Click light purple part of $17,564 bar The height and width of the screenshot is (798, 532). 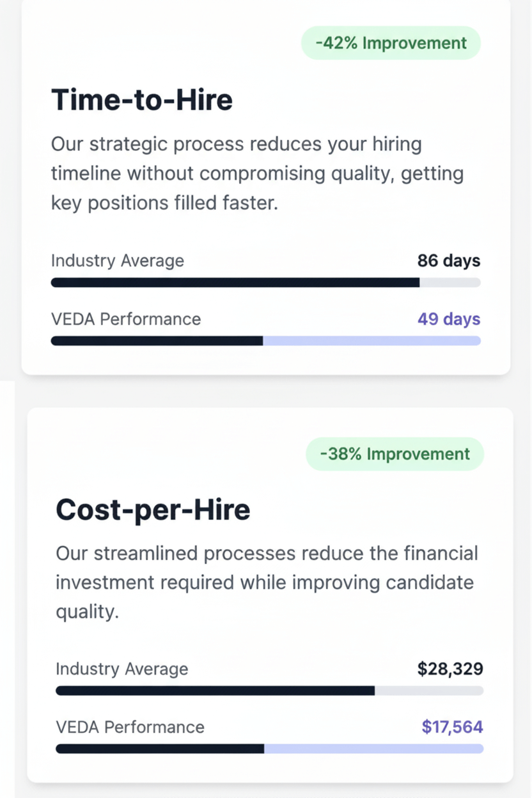(x=373, y=749)
